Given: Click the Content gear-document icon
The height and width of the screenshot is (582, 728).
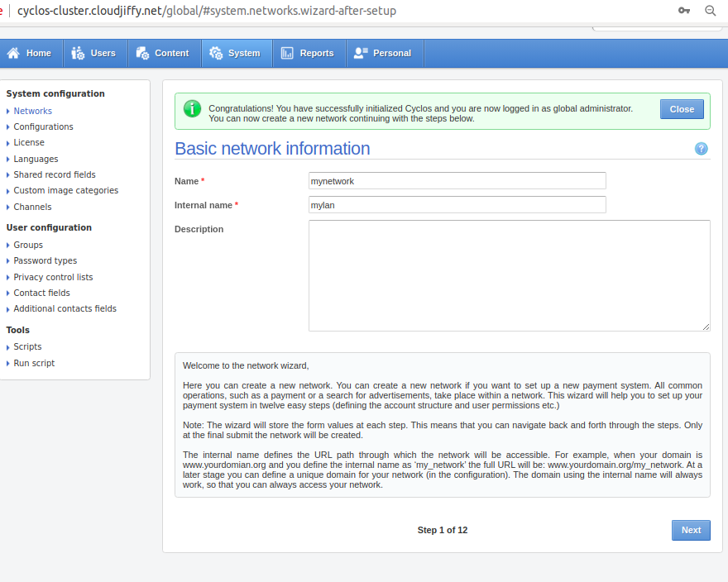Looking at the screenshot, I should click(x=142, y=53).
